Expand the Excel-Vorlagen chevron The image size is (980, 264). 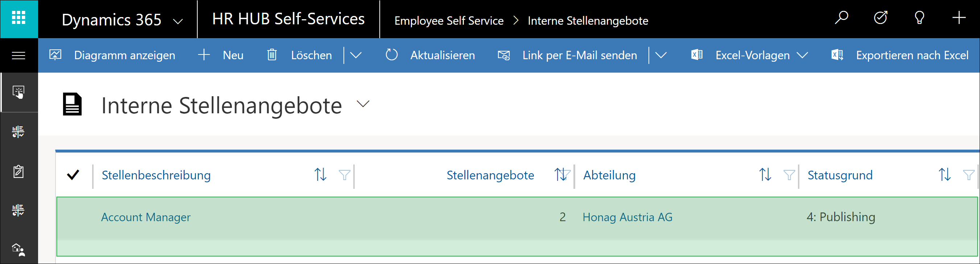[x=802, y=56]
